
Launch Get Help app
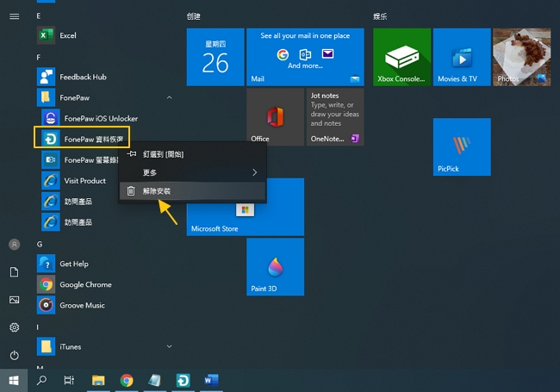click(103, 264)
